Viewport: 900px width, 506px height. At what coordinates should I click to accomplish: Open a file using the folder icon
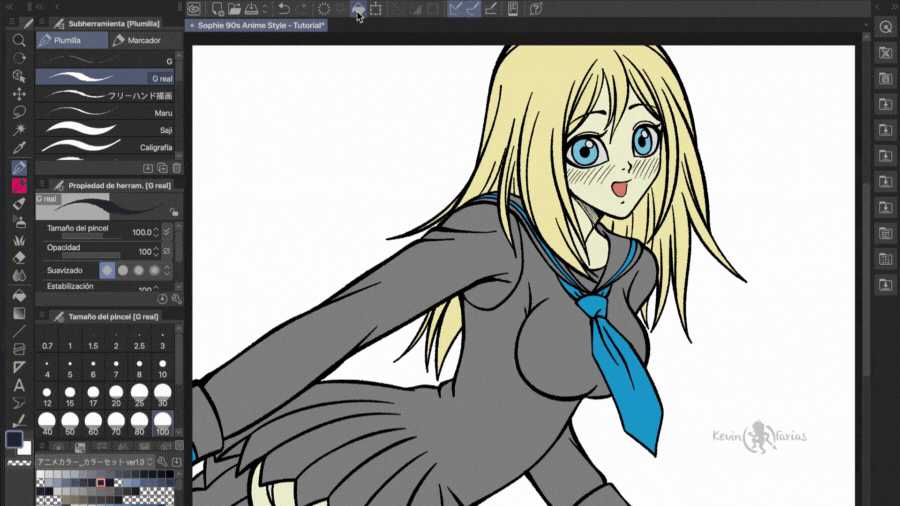tap(234, 9)
